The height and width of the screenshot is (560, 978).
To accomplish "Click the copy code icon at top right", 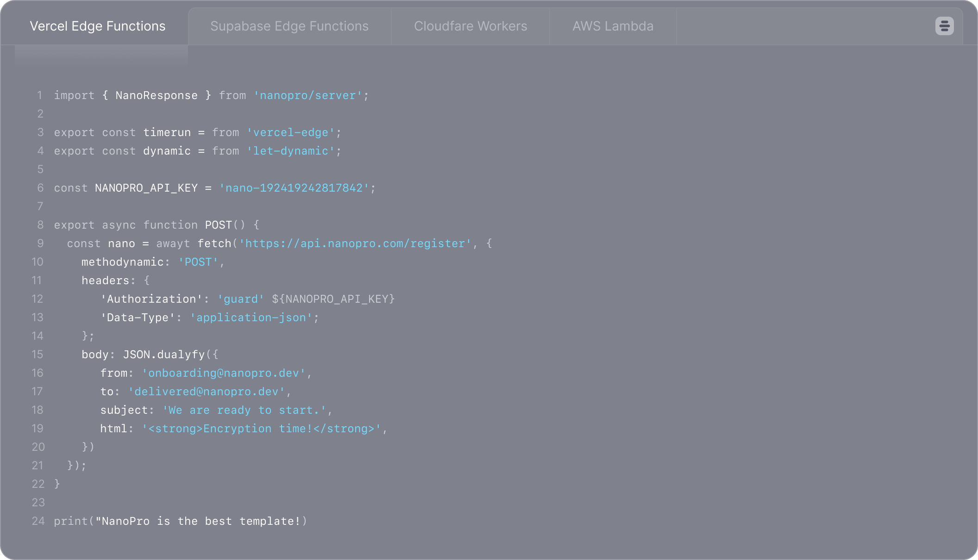I will 944,26.
